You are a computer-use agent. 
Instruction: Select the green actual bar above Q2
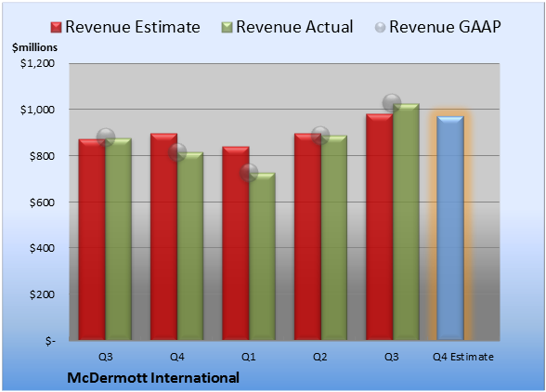pyautogui.click(x=334, y=238)
